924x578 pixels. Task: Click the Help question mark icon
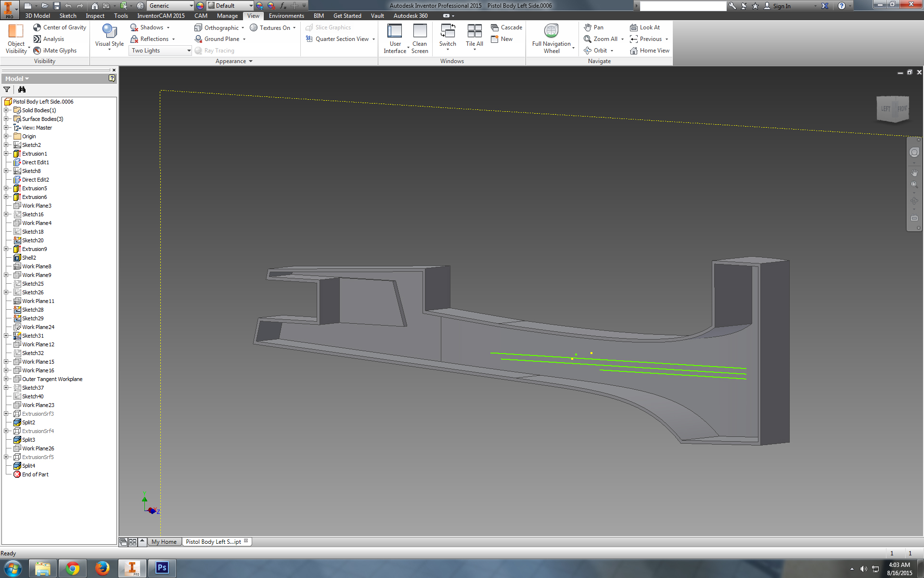[x=841, y=6]
